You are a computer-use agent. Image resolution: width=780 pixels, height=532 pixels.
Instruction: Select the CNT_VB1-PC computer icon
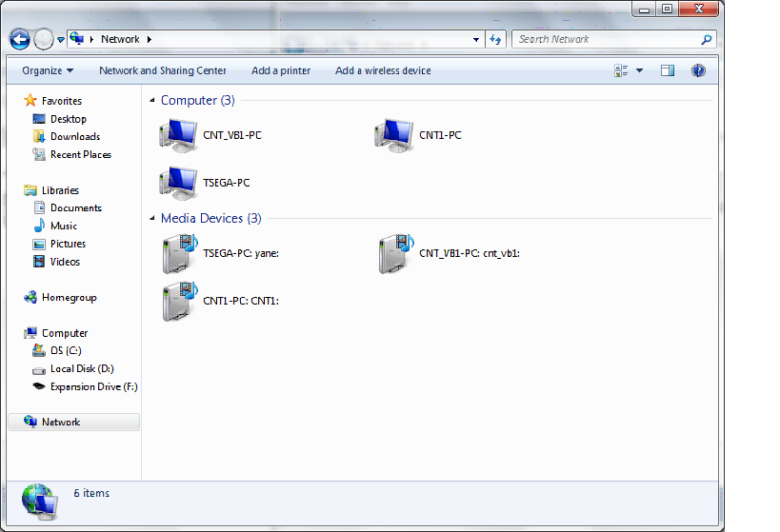178,135
